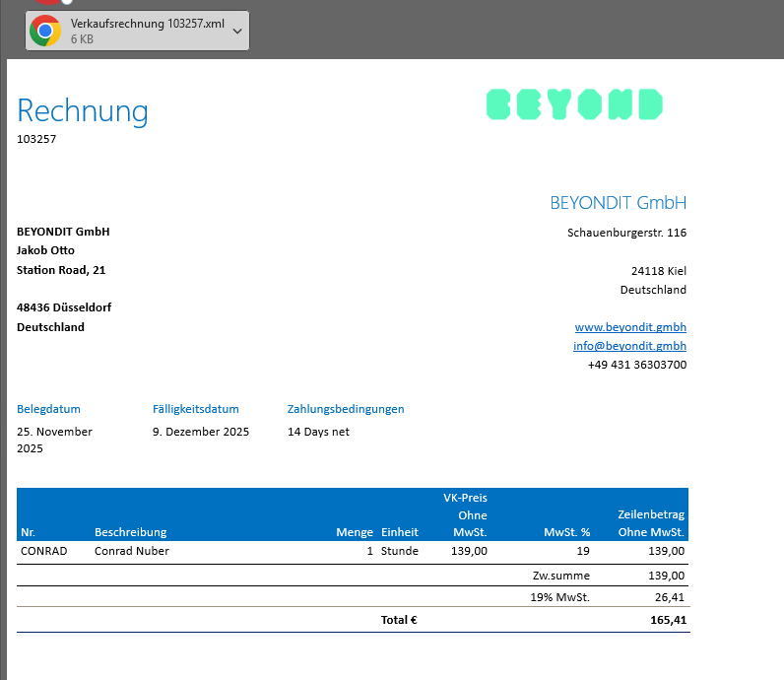Select the phone number +49 431 36303700
Screen dimensions: 784x680
pyautogui.click(x=637, y=365)
